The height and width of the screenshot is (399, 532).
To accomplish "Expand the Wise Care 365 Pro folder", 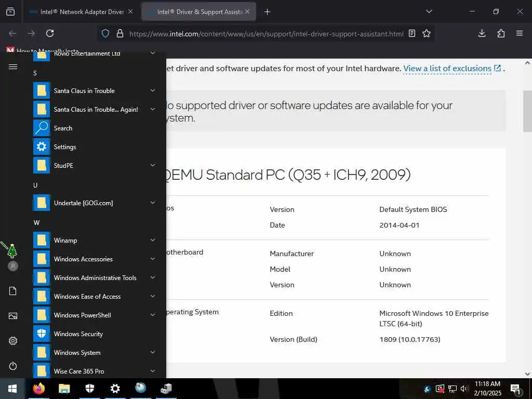I will pyautogui.click(x=153, y=371).
